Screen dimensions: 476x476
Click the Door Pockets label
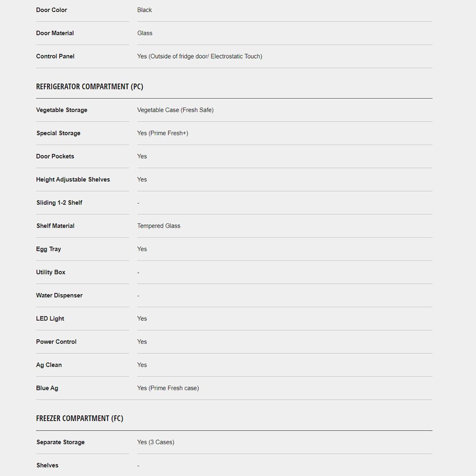coord(55,156)
